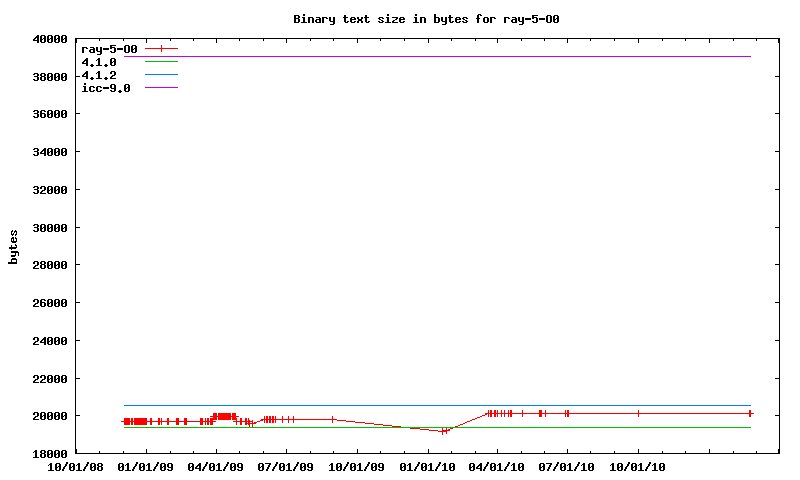Click the 4.1.0 legend line sample
This screenshot has height=480, width=800.
click(x=161, y=62)
